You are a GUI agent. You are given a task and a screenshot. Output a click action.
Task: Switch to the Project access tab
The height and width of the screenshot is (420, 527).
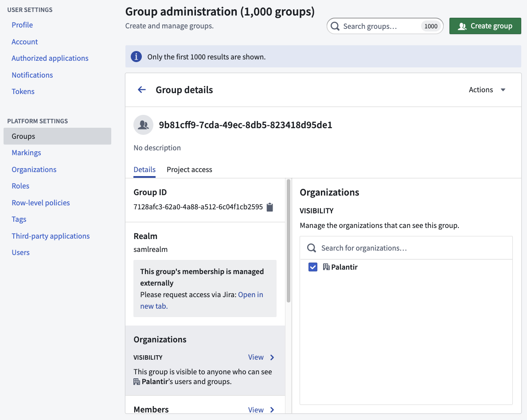pos(189,169)
